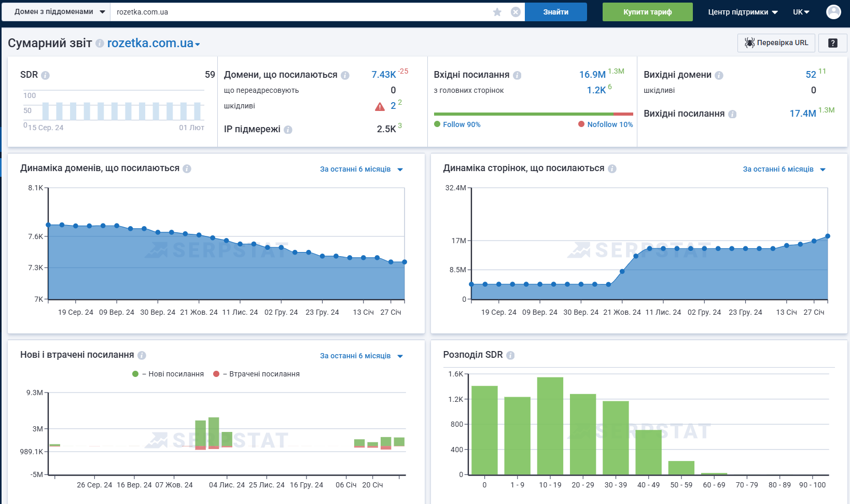The image size is (850, 504).
Task: Click the 50 - 59 bar in SDR distribution
Action: point(681,468)
